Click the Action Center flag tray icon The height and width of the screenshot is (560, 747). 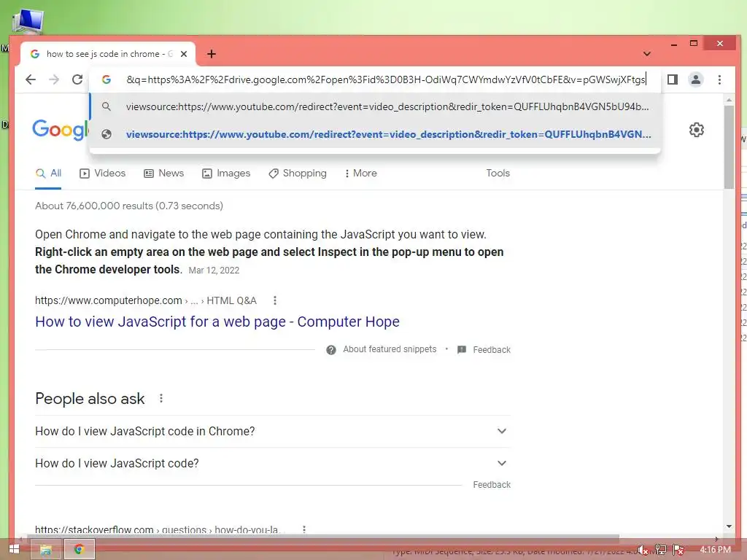(678, 550)
